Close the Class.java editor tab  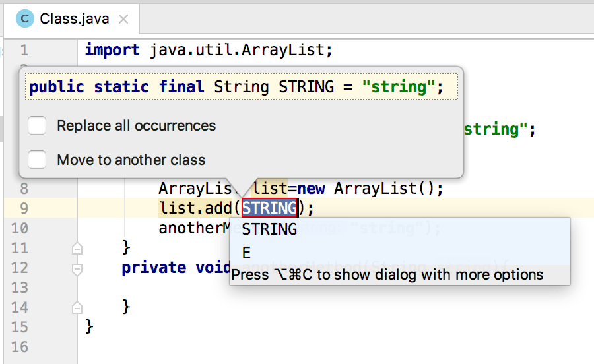(123, 19)
